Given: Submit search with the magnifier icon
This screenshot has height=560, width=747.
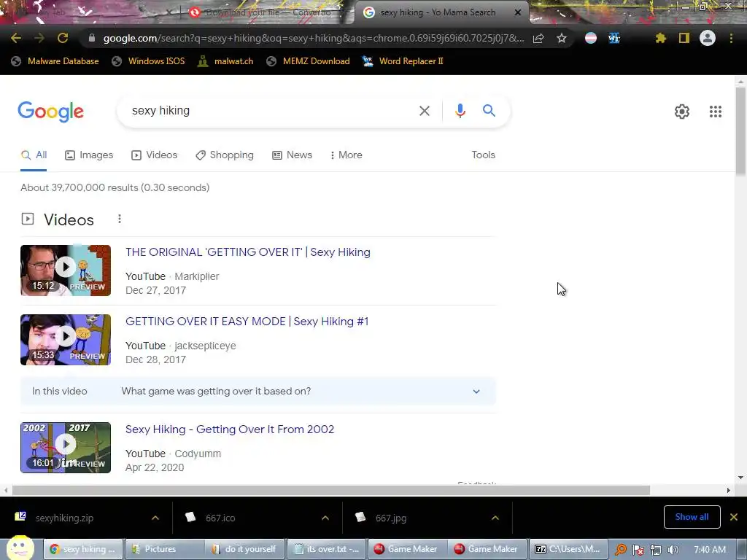Looking at the screenshot, I should point(489,111).
